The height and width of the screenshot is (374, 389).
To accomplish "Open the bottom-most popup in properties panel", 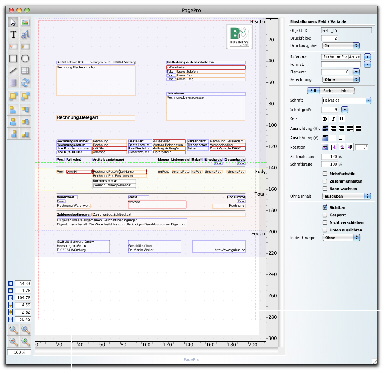I will (341, 238).
